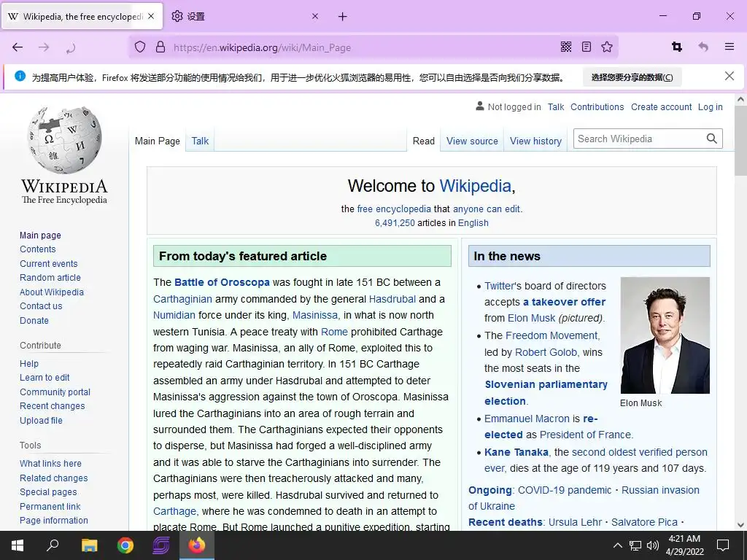Click the Elon Musk photo thumbnail
The image size is (747, 560).
665,335
